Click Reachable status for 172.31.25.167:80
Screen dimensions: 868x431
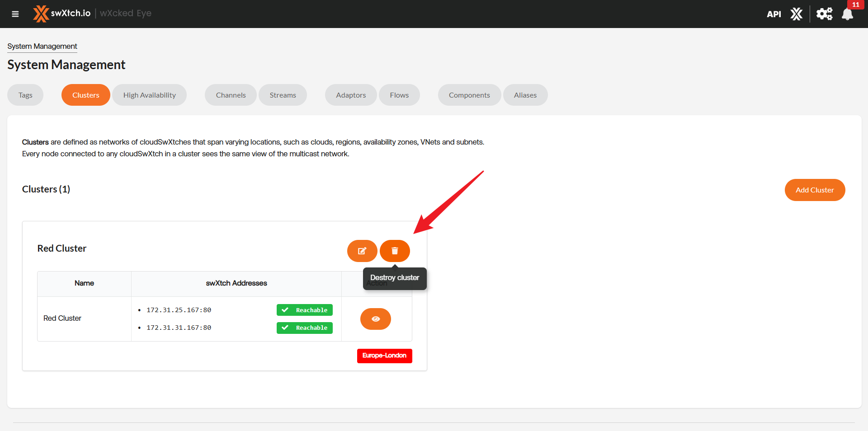pyautogui.click(x=305, y=310)
